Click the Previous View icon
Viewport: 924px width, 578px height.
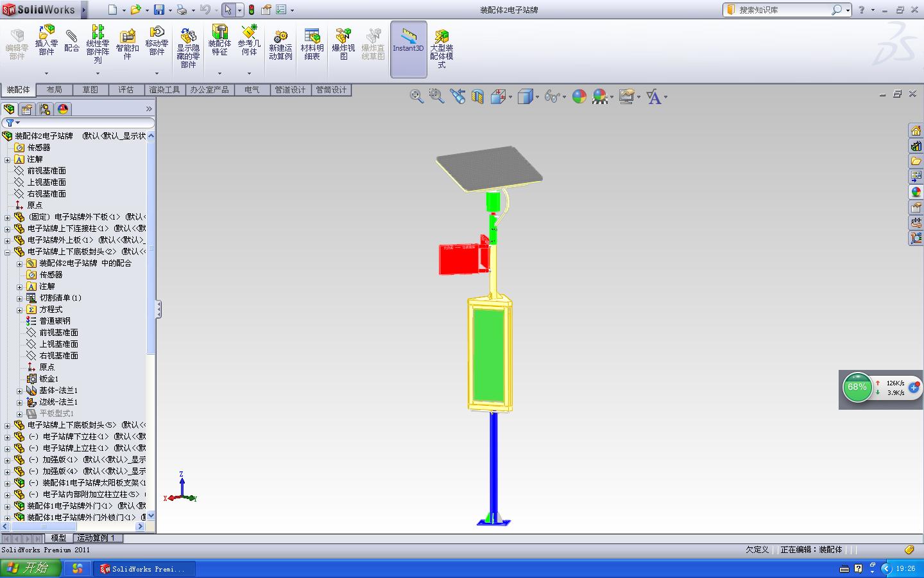click(457, 96)
